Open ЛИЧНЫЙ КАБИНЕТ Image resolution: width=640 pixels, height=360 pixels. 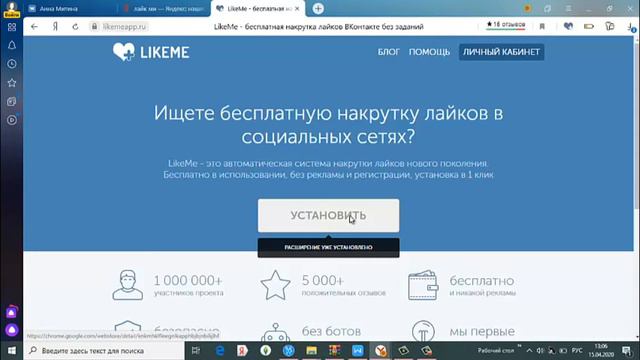click(501, 52)
